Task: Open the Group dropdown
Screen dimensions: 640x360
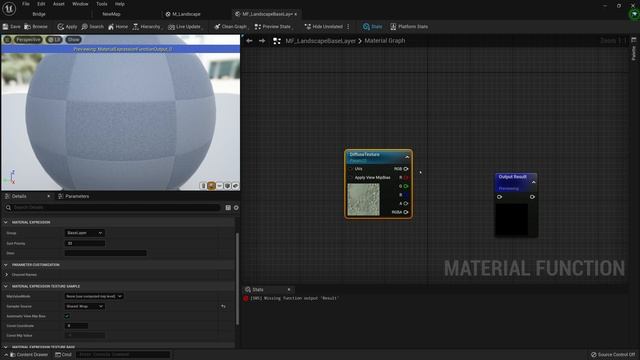Action: click(x=85, y=233)
